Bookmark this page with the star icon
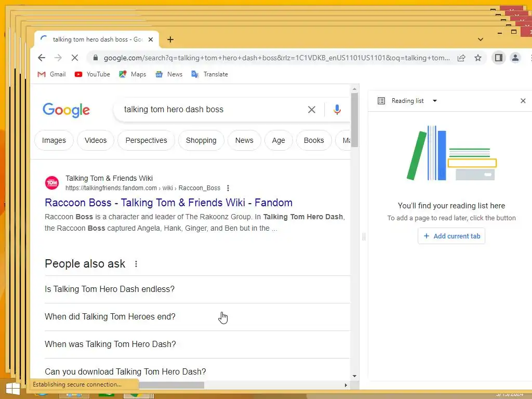 478,58
